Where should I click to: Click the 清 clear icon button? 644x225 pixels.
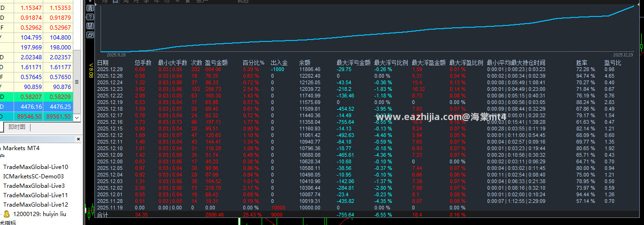tap(90, 8)
